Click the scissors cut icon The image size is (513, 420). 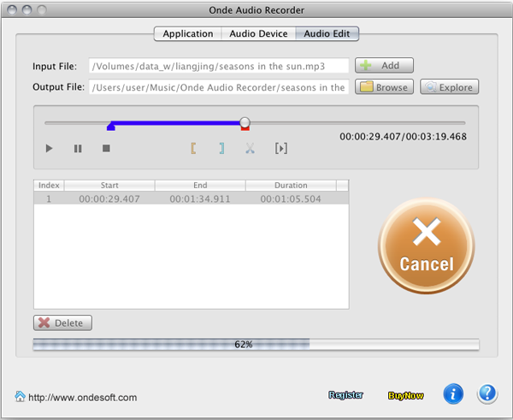(250, 149)
